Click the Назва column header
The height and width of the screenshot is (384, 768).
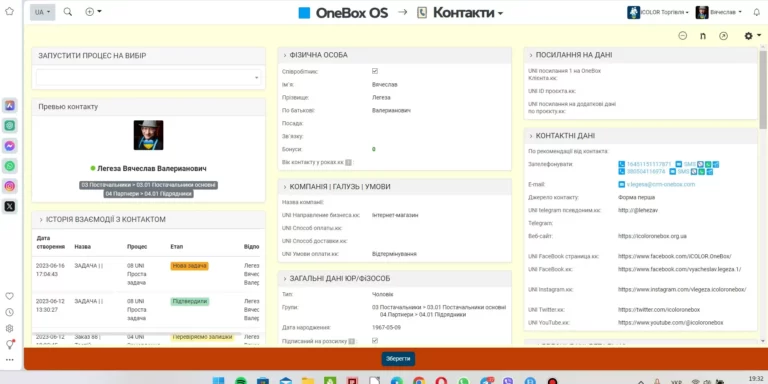click(82, 246)
